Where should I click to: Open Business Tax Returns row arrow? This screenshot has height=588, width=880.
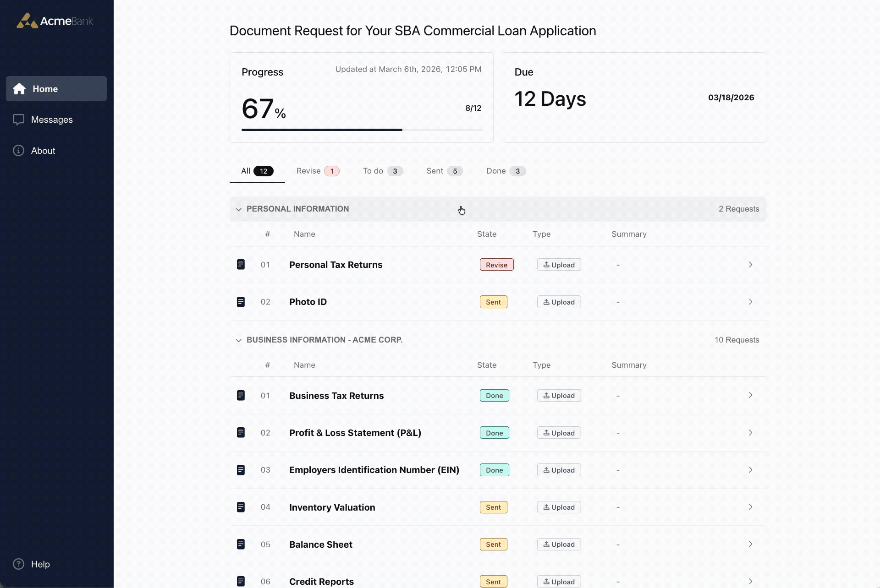750,395
